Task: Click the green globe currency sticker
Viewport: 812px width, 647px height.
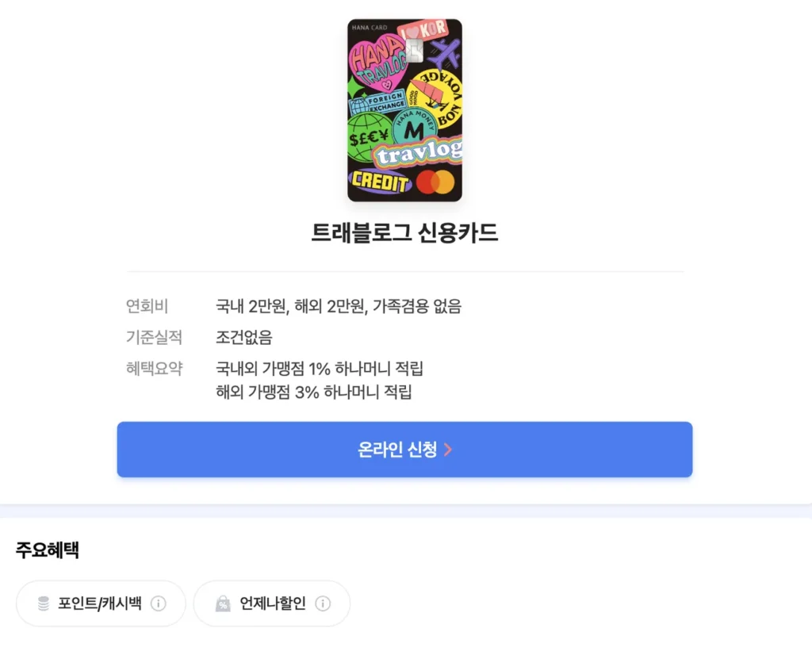Action: [x=370, y=135]
